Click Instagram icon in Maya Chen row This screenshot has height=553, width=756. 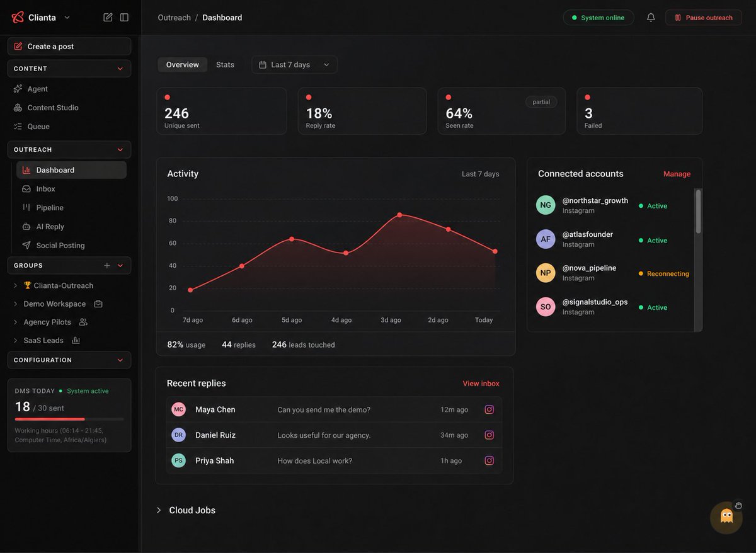point(489,409)
